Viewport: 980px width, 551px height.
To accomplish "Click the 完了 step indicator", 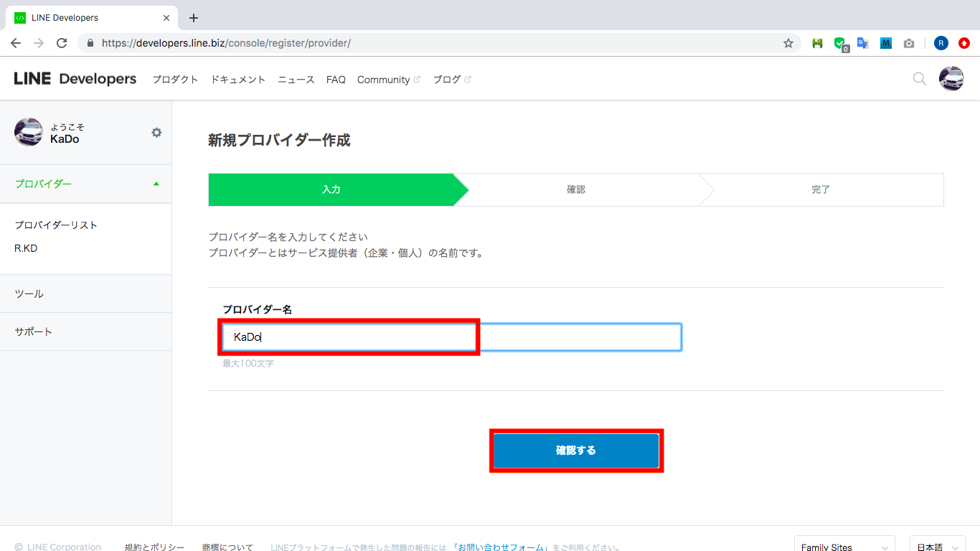I will pos(821,189).
